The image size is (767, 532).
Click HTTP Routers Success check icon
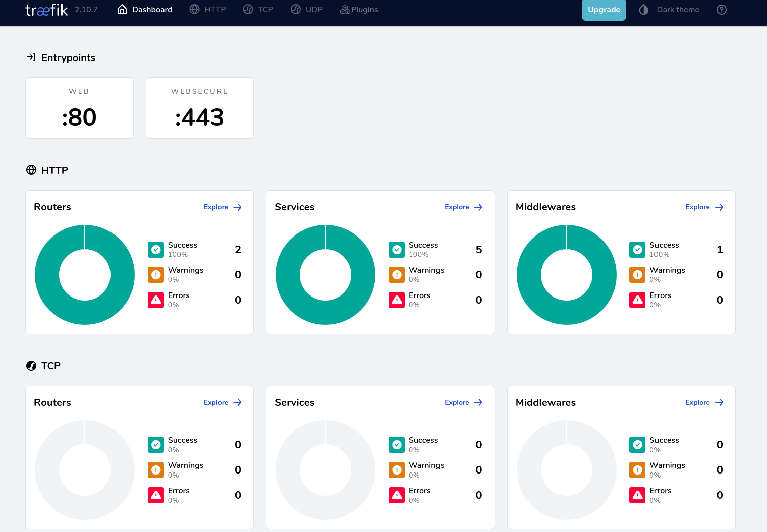(156, 250)
